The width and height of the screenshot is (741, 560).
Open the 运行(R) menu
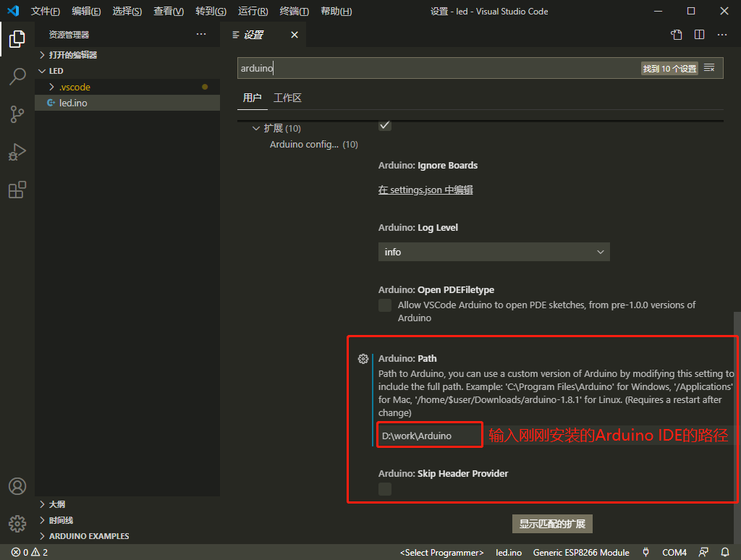point(253,11)
